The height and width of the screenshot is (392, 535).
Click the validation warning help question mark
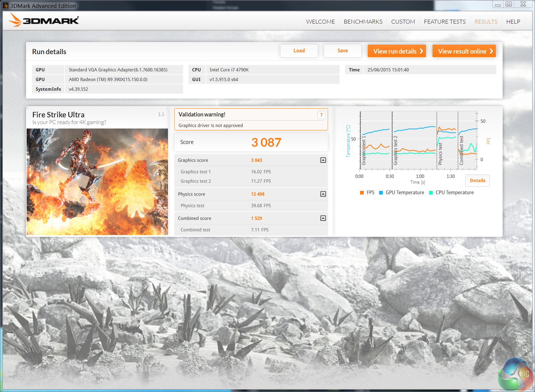(x=321, y=115)
